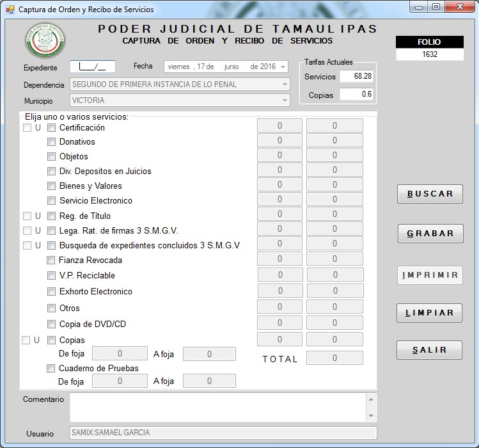479x448 pixels.
Task: Minimize the window
Action: click(418, 7)
